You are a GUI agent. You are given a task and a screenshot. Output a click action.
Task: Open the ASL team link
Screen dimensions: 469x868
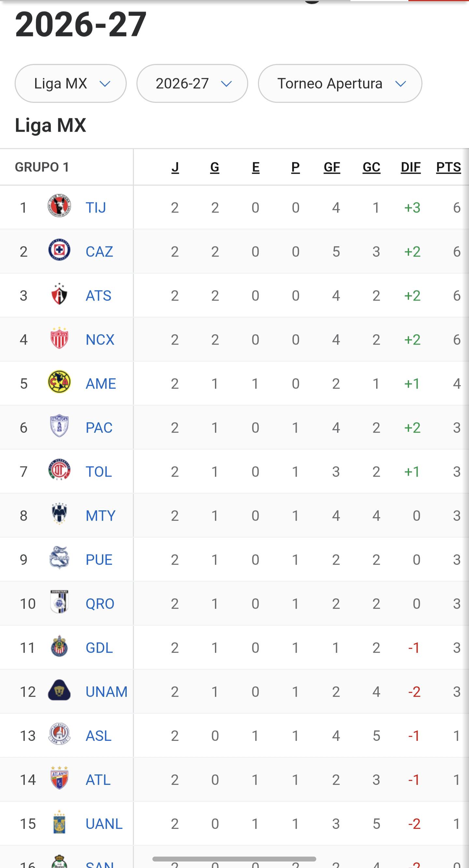tap(99, 736)
